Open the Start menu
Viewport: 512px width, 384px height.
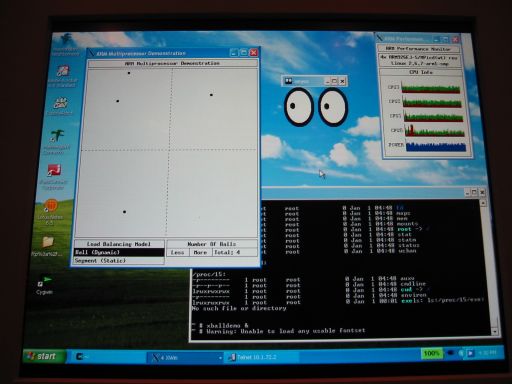[43, 356]
